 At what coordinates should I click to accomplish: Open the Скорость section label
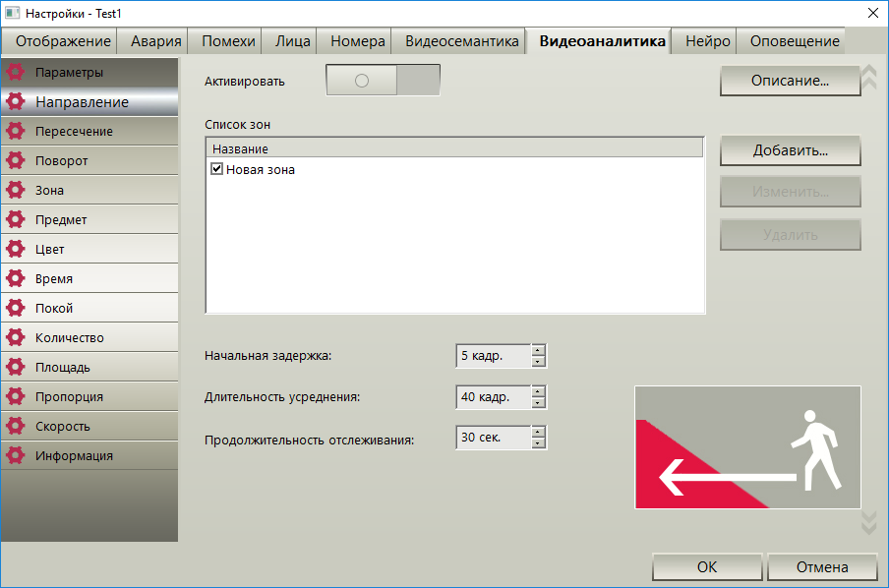click(62, 427)
